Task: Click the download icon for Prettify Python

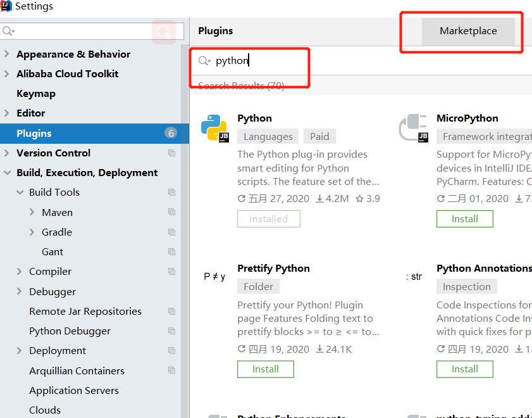Action: (319, 349)
